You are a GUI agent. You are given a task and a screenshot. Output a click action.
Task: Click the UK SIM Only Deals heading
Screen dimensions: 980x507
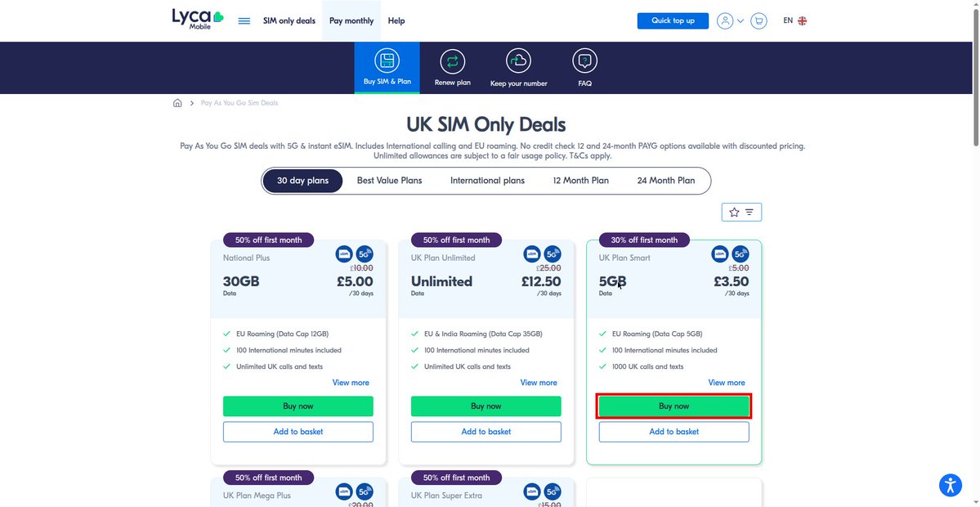[486, 124]
